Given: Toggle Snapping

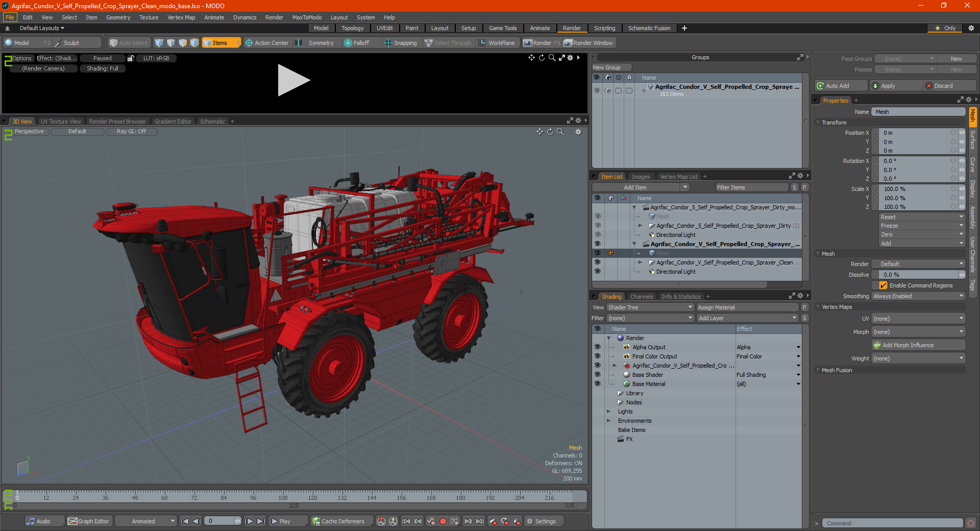Looking at the screenshot, I should [x=401, y=43].
